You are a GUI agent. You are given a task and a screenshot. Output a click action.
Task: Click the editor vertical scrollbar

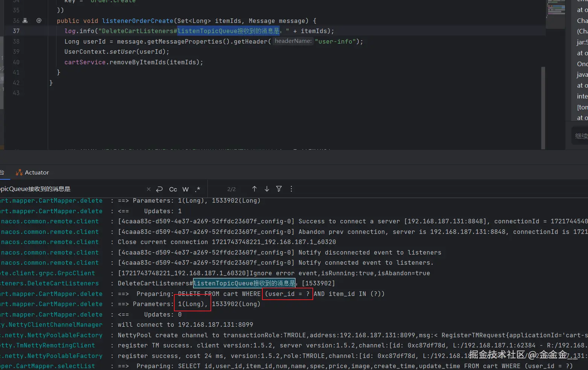[x=543, y=107]
